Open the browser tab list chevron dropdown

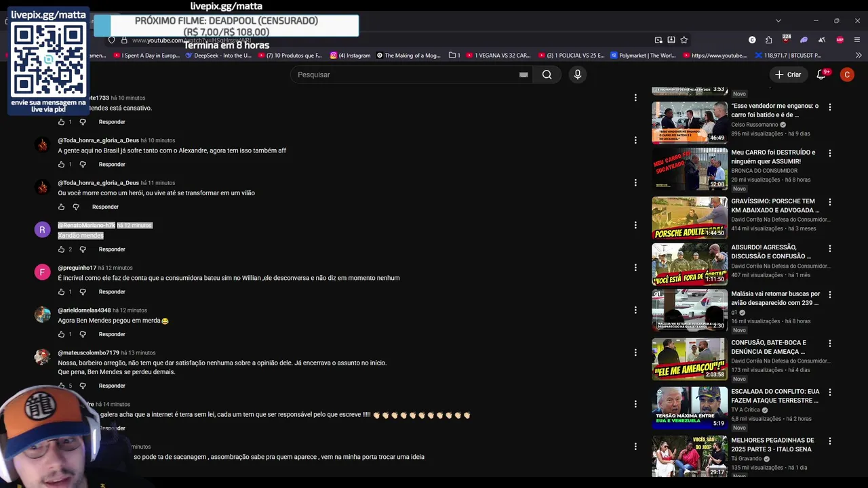pos(778,20)
